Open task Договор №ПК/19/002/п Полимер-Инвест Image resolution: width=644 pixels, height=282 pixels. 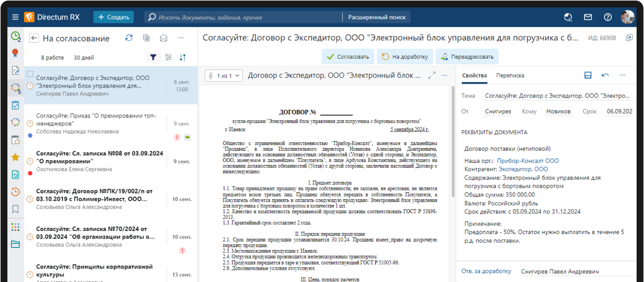111,199
